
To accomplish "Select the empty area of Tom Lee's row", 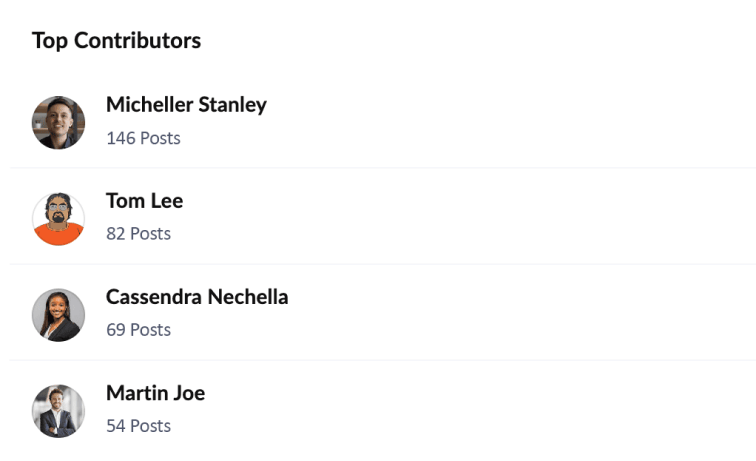I will (520, 218).
